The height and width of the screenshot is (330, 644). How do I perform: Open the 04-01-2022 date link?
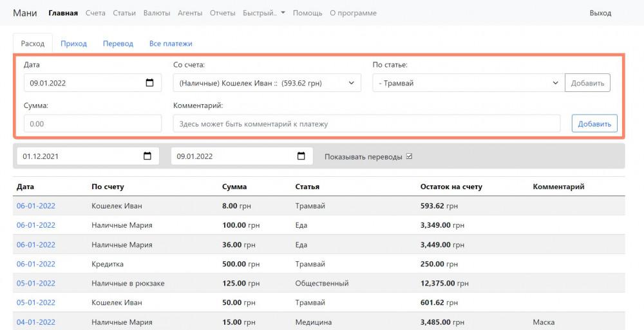[x=36, y=322]
